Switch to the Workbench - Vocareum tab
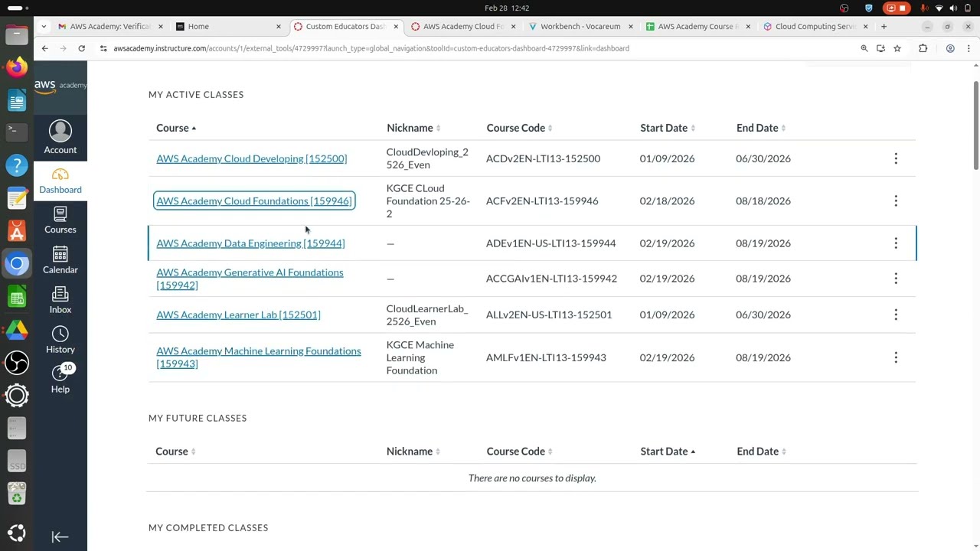The height and width of the screenshot is (551, 980). 580,26
